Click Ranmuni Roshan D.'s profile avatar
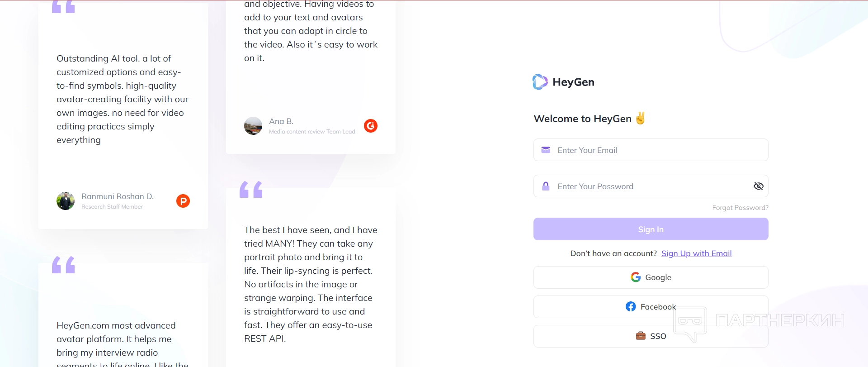Viewport: 868px width, 367px height. click(x=66, y=201)
